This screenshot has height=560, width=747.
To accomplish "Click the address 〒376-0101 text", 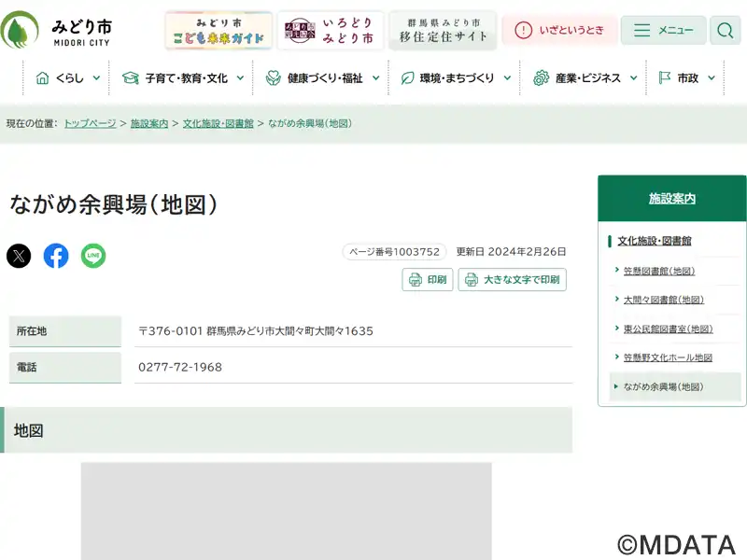I will (256, 331).
